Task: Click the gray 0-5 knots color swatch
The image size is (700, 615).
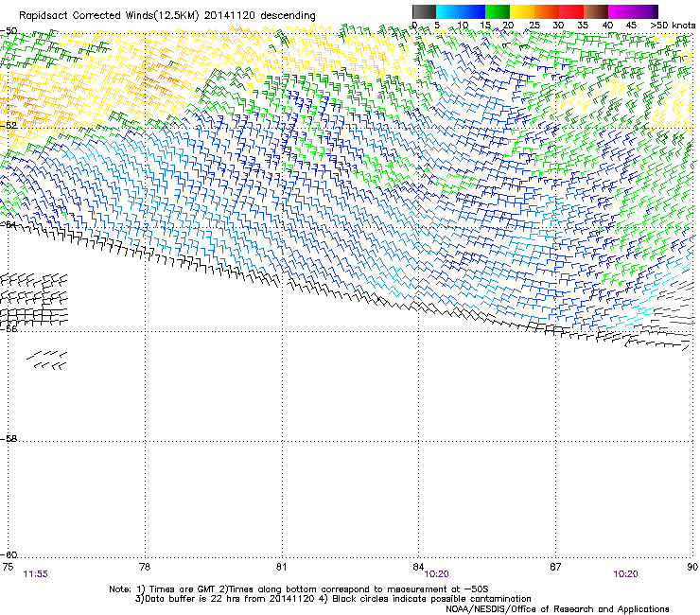Action: (x=424, y=11)
